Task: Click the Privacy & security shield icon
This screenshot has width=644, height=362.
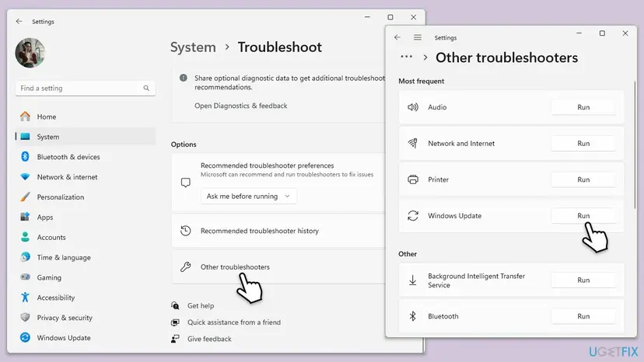Action: point(25,317)
